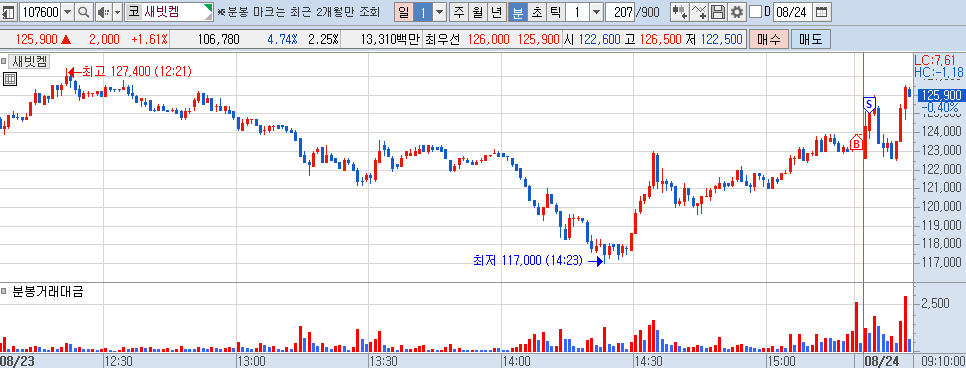Click the grid table icon under 새빗켐 label
This screenshot has width=966, height=368.
pos(9,78)
